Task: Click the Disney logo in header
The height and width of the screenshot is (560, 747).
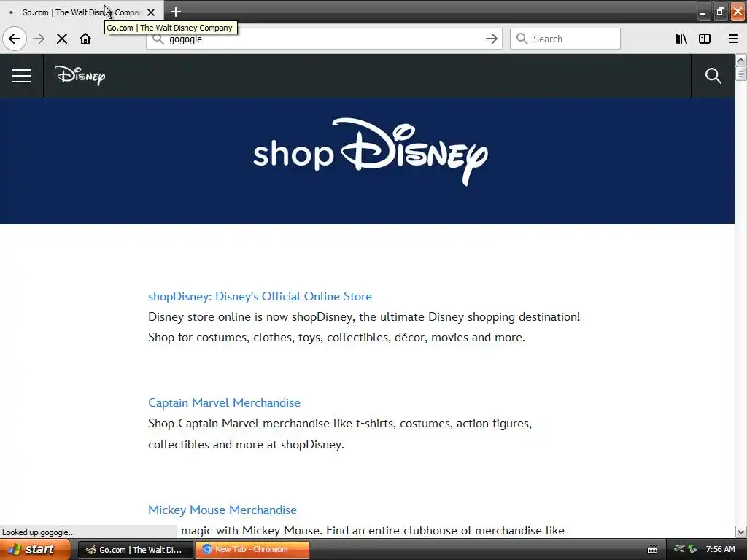Action: click(80, 76)
